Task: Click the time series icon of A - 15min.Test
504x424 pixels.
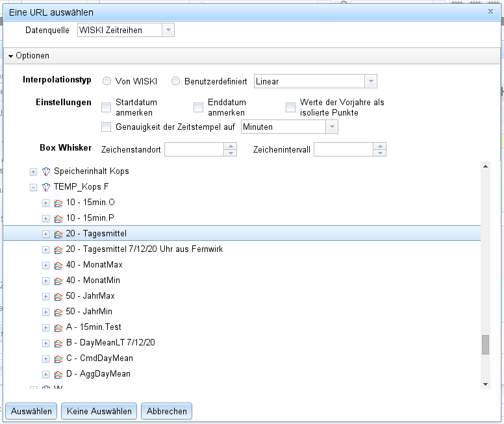Action: click(x=58, y=327)
